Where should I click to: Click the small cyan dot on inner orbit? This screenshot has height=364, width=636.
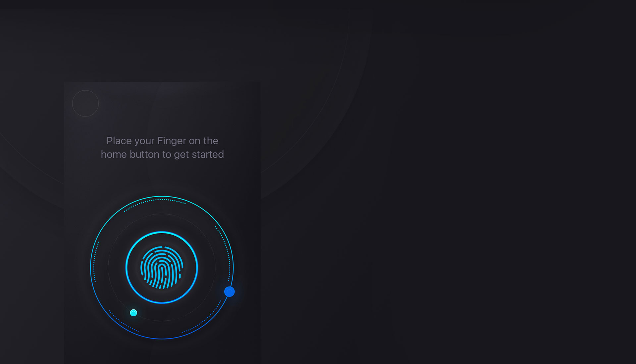pos(133,313)
